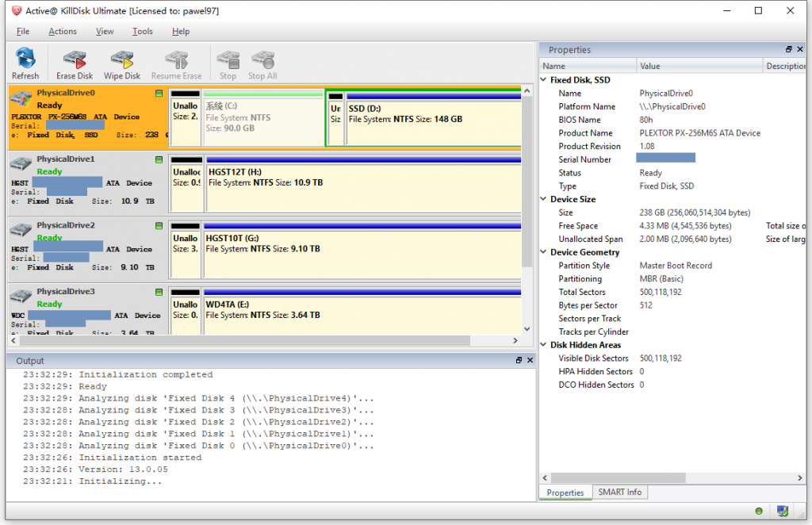Toggle the green square on PhysicalDrive3 panel
The height and width of the screenshot is (525, 812).
(158, 290)
